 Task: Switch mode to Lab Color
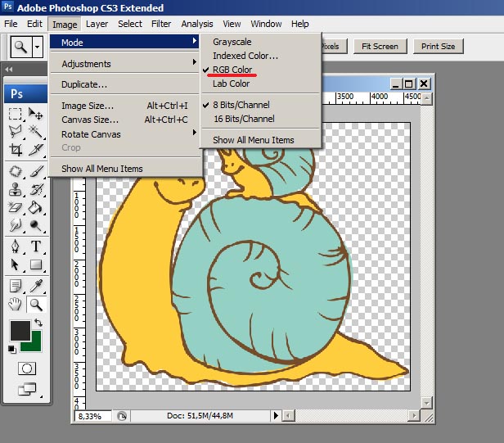(x=231, y=84)
